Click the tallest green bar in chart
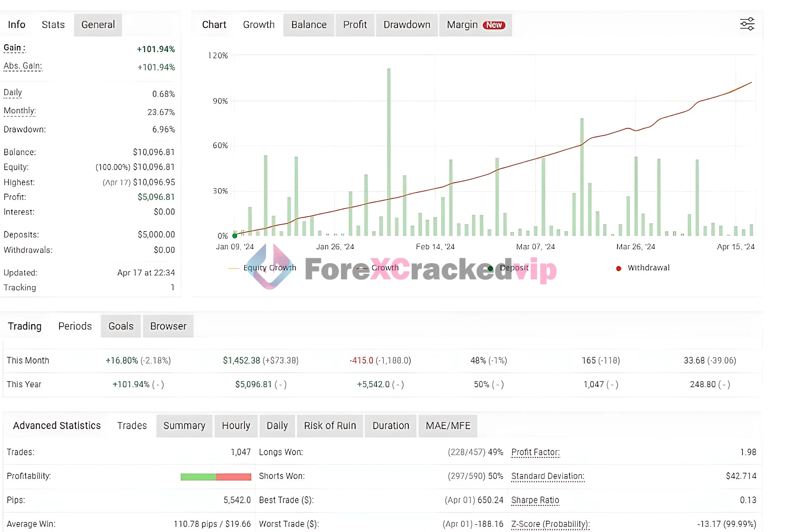The width and height of the screenshot is (803, 532). coord(389,153)
